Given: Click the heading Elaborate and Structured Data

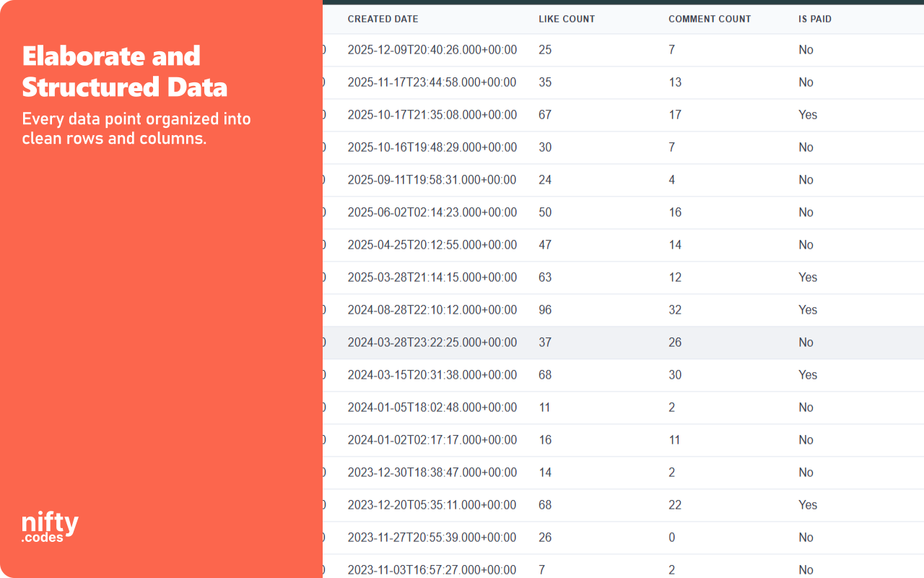Looking at the screenshot, I should tap(124, 72).
